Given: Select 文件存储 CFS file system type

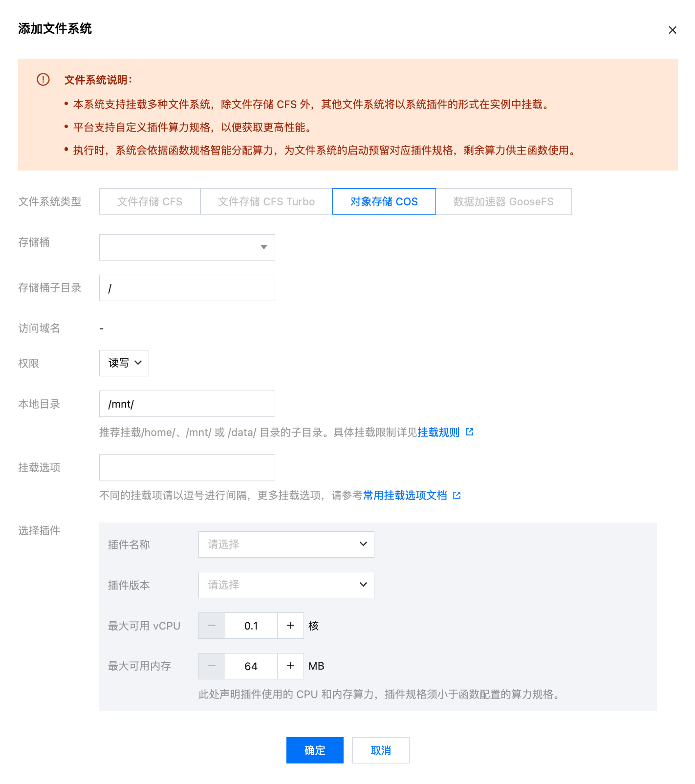Looking at the screenshot, I should tap(150, 201).
